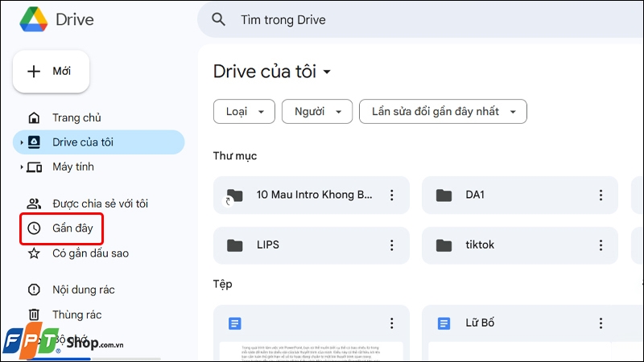
Task: Click the clock icon beside Gần đây
Action: 34,228
